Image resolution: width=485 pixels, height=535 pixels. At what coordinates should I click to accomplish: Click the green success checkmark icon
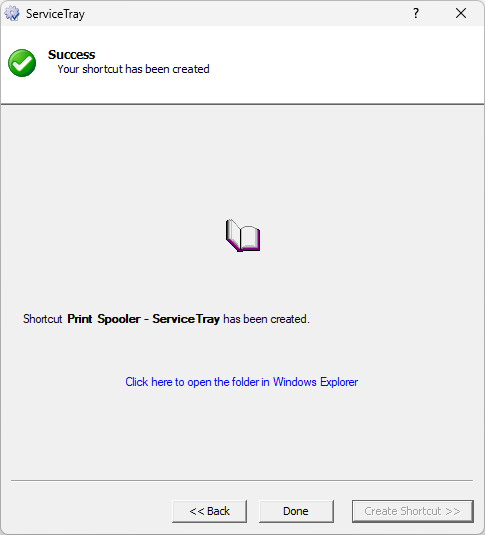[x=22, y=63]
